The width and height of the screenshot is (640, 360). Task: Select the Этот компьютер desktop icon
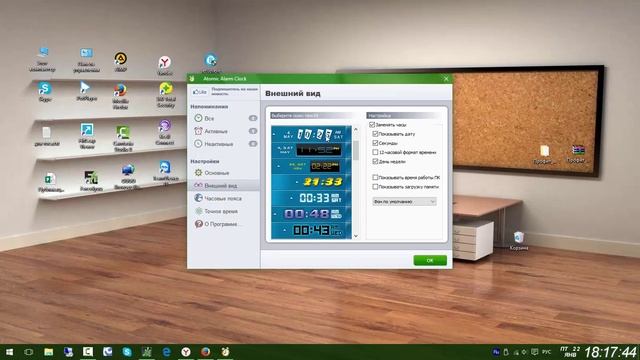coord(42,60)
